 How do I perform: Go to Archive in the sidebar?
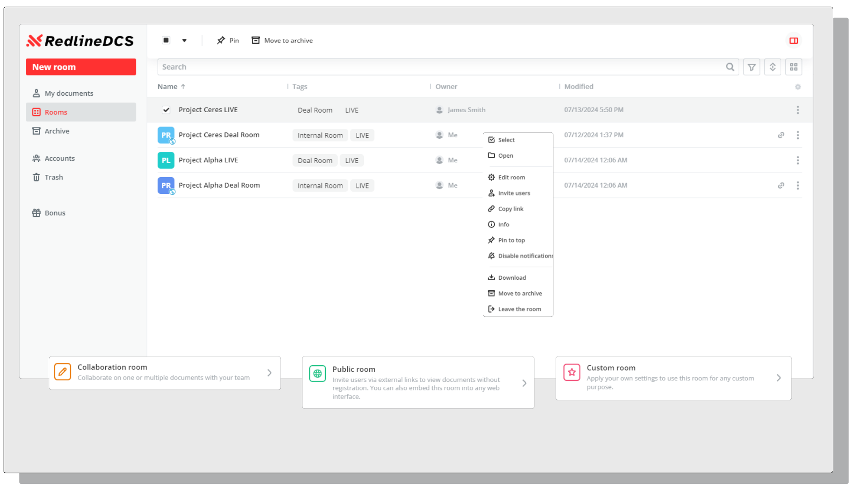(57, 131)
